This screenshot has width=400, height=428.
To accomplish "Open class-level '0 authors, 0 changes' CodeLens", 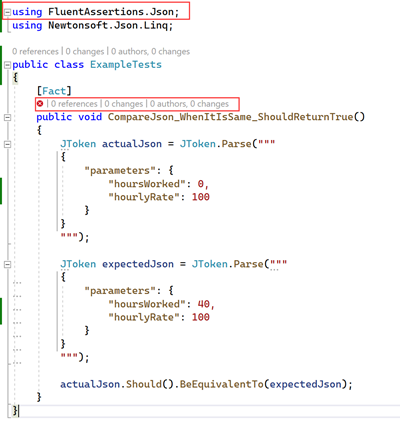I will 150,52.
